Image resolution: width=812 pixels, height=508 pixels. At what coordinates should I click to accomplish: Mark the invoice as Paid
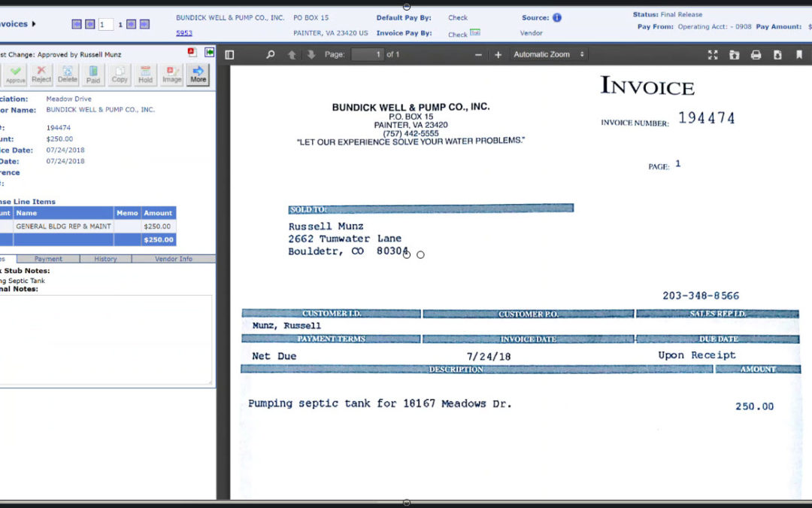93,75
